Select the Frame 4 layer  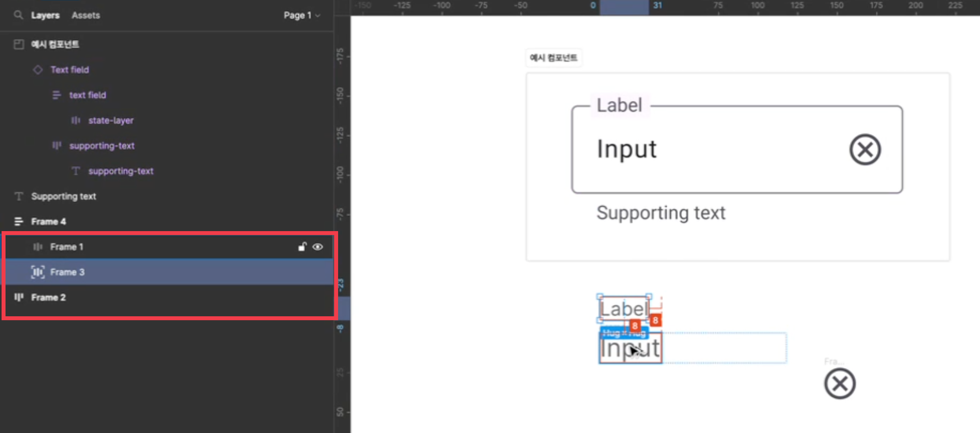point(49,222)
